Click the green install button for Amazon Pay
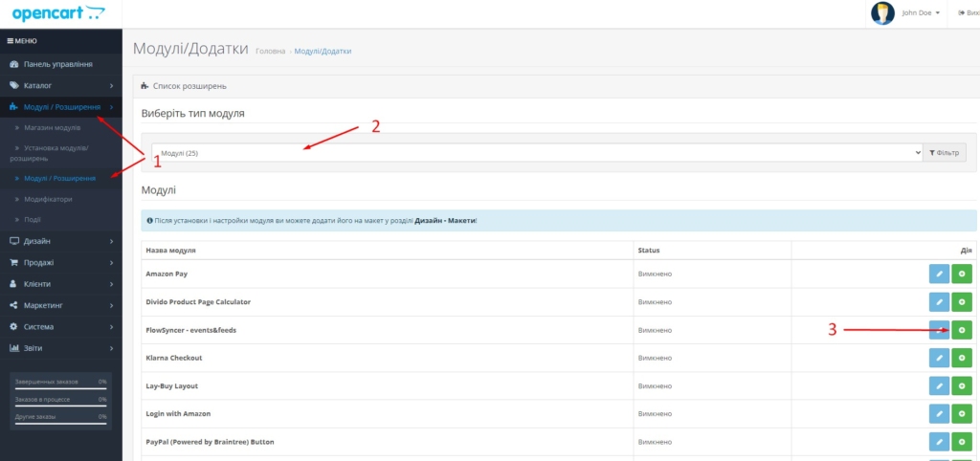The height and width of the screenshot is (461, 980). coord(962,274)
